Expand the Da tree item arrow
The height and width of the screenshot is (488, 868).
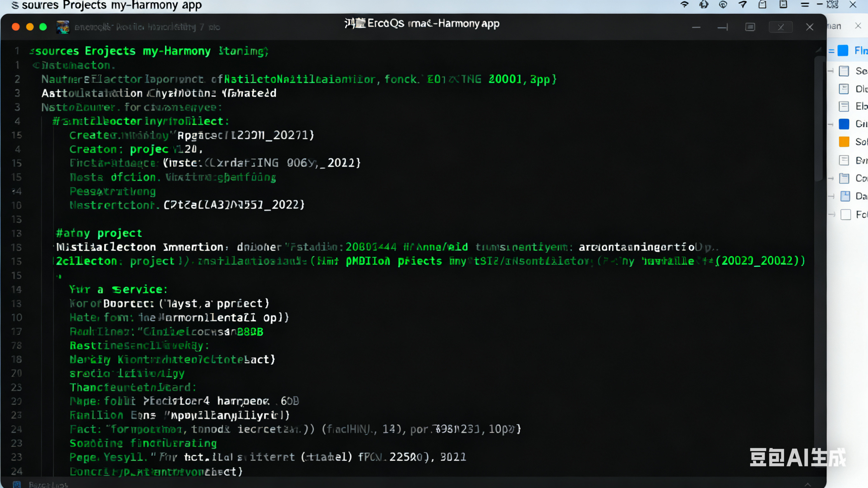(x=831, y=196)
